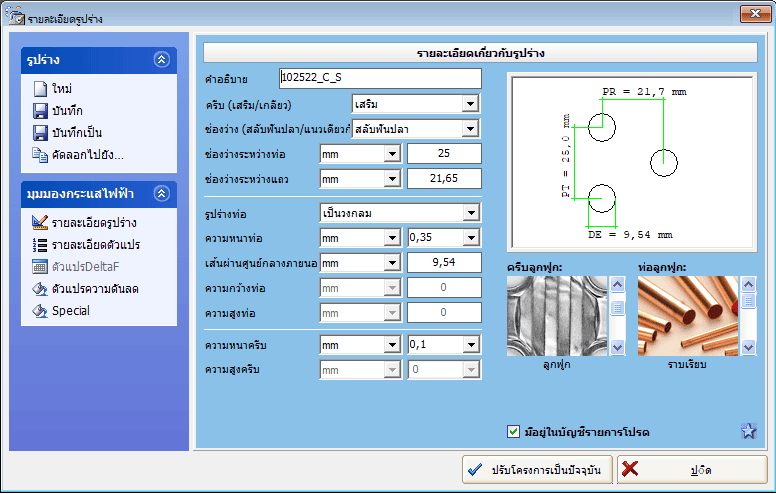Open the รูปร่างท่อ tube shape dropdown
The image size is (776, 494).
(471, 212)
